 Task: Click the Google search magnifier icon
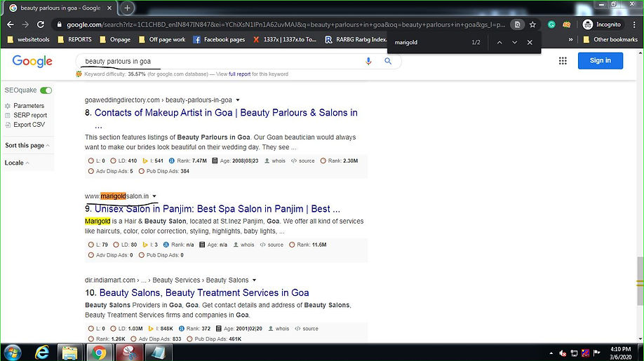click(x=388, y=61)
